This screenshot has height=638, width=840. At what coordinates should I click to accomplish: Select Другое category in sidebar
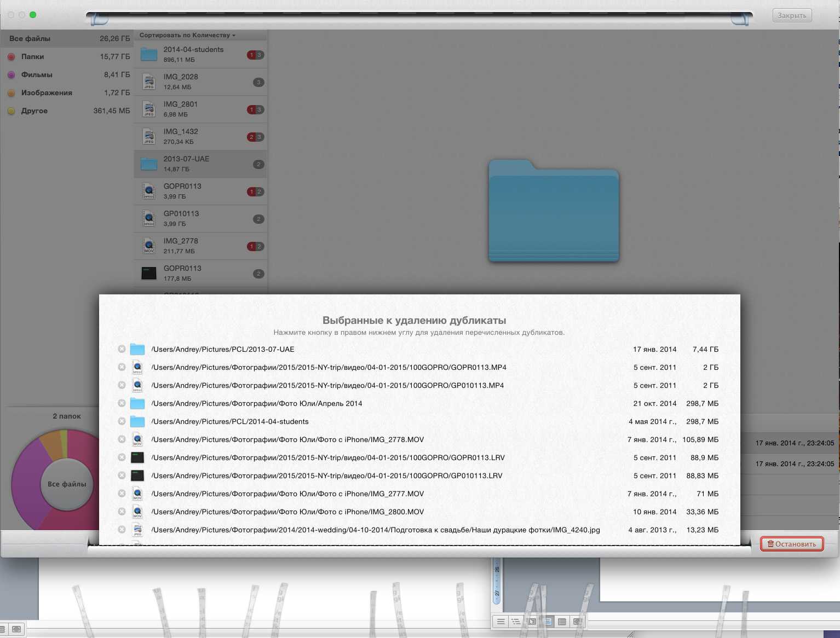(x=67, y=111)
